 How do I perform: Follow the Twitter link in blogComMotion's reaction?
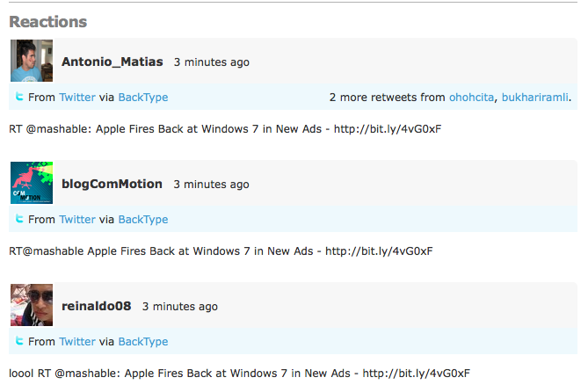coord(77,220)
